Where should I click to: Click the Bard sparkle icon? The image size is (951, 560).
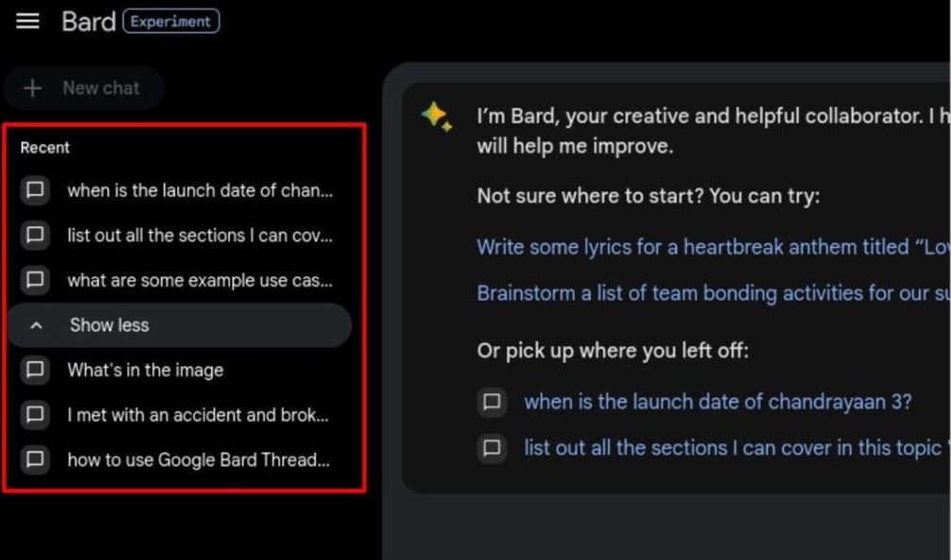click(x=437, y=116)
